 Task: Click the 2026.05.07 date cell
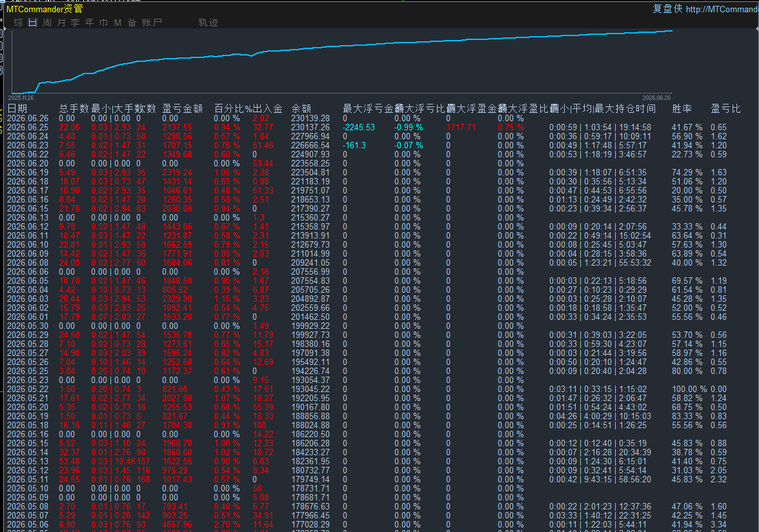click(x=28, y=516)
